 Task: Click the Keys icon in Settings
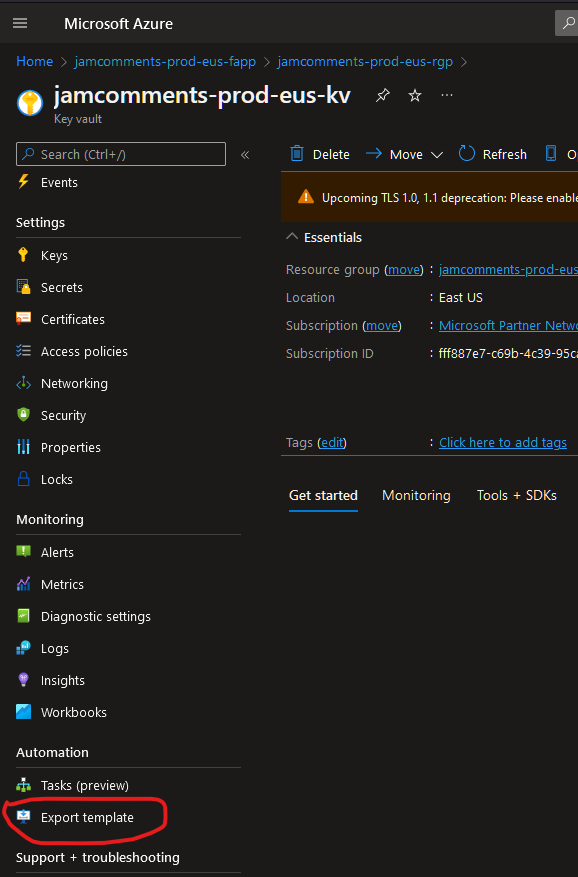pos(24,255)
